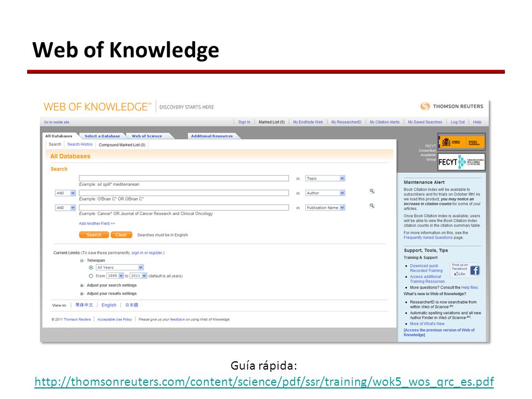Click the Log Out link
Viewport: 532px width, 399px height.
coord(458,122)
